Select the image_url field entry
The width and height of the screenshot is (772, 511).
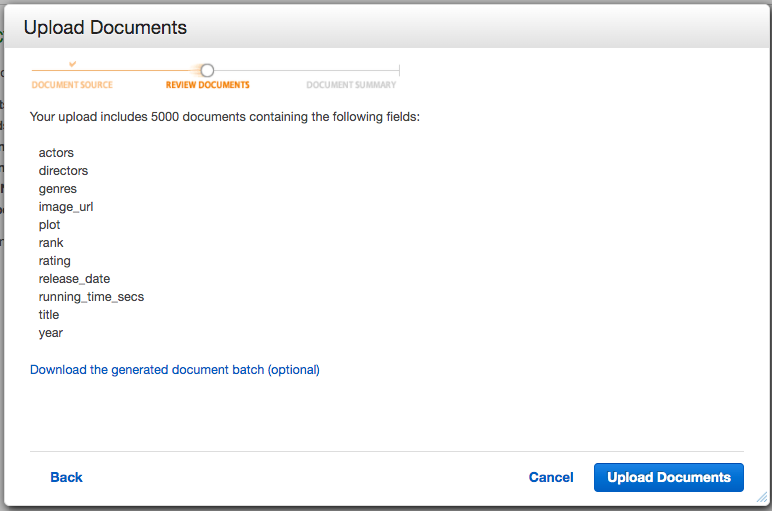tap(66, 206)
